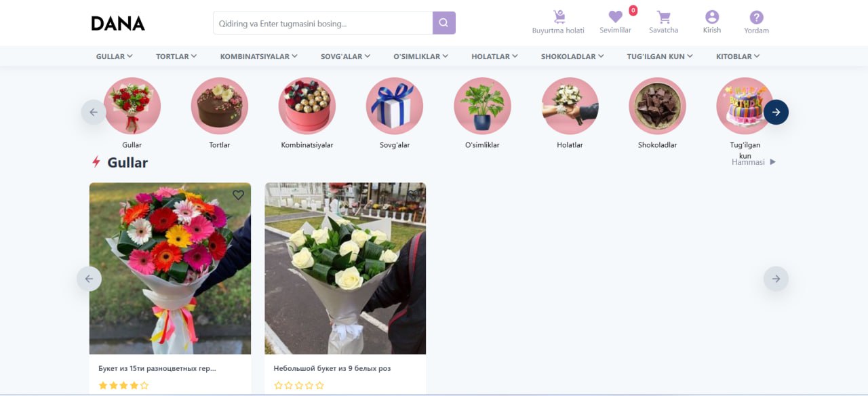This screenshot has height=396, width=868.
Task: Click the Hammasi play triangle icon
Action: click(x=773, y=162)
